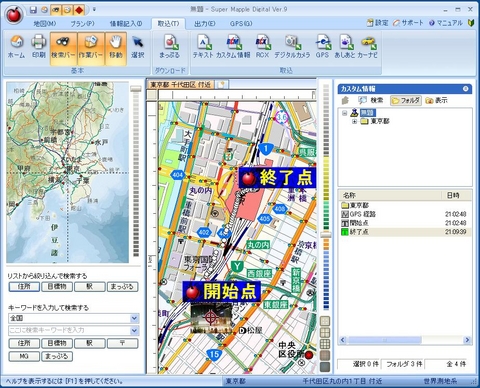Viewport: 480px width, 388px height.
Task: Click the 検索 button in custom info panel
Action: (x=371, y=100)
